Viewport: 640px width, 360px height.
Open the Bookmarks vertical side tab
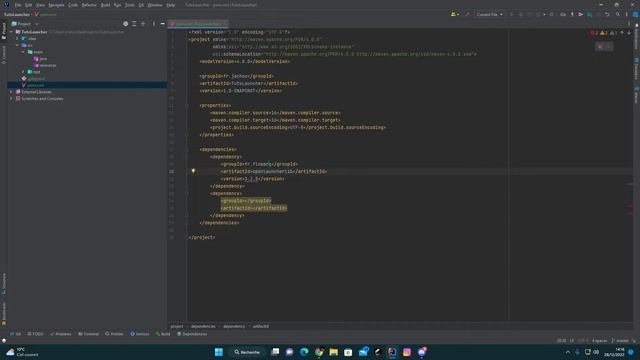[4, 313]
